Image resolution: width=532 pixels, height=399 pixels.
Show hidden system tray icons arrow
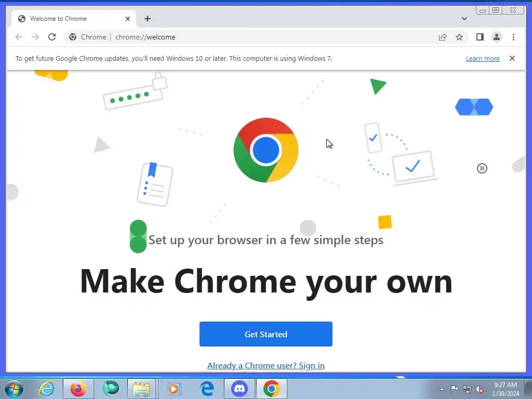coord(442,389)
